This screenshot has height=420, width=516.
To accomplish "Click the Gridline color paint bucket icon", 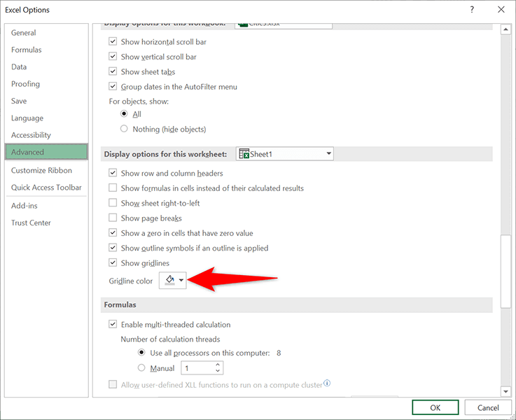I will [170, 280].
